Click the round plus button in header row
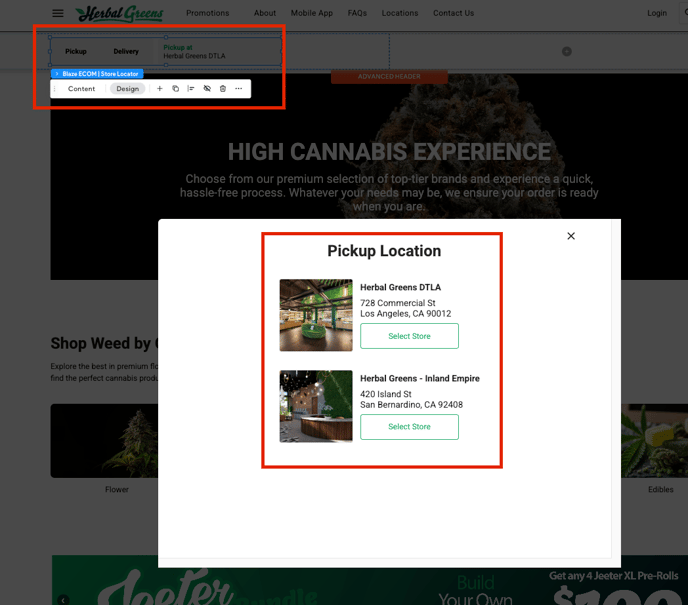 click(x=566, y=51)
